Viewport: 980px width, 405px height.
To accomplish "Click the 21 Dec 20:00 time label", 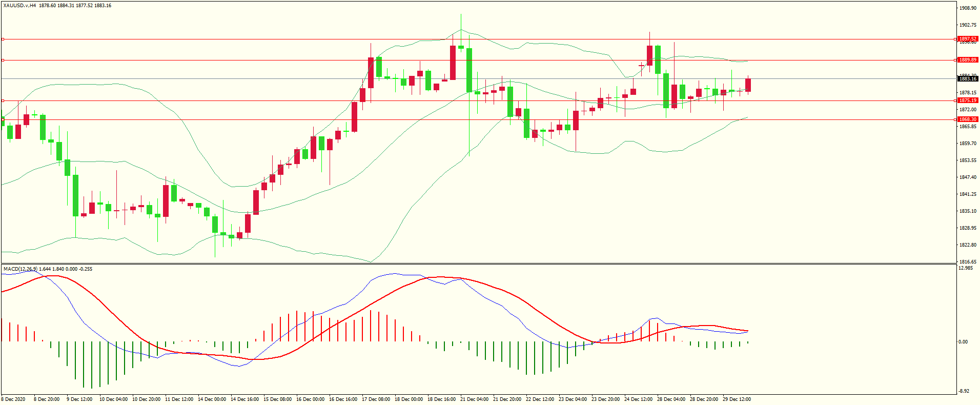I will (x=507, y=399).
